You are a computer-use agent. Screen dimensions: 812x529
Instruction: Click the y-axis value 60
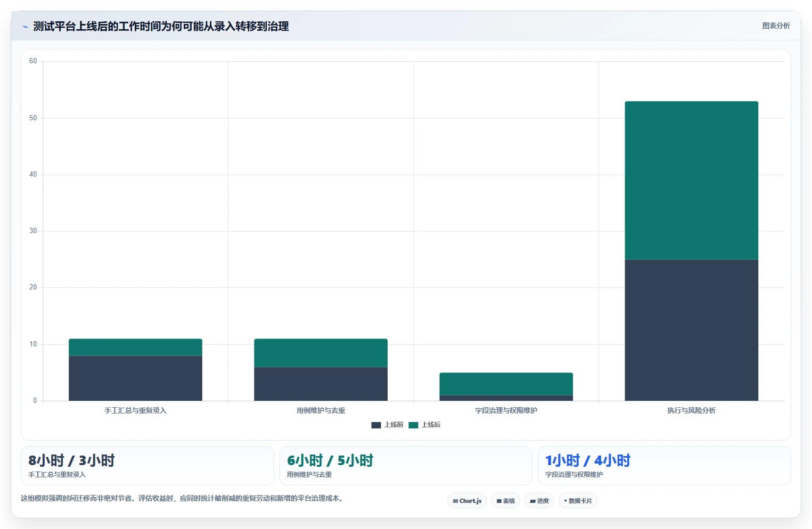[33, 61]
